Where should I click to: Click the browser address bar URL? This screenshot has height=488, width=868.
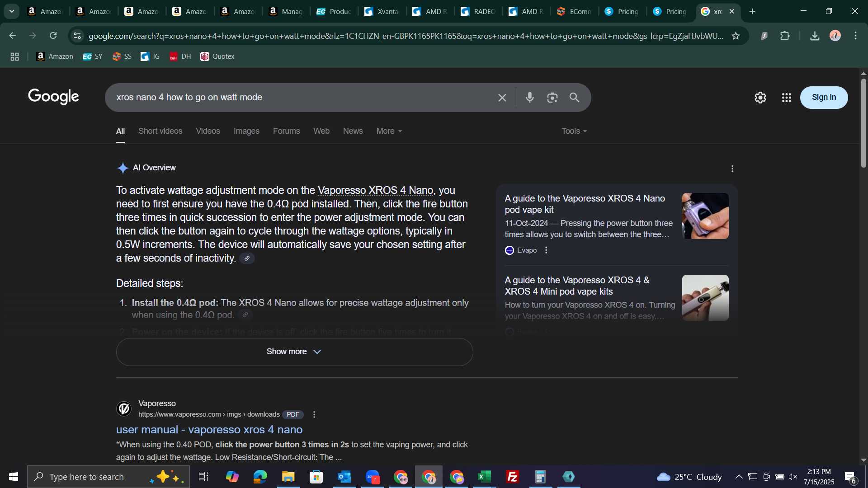(x=406, y=36)
